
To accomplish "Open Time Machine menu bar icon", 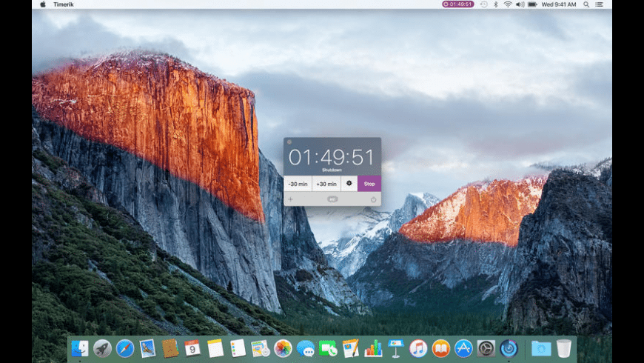I will tap(484, 4).
